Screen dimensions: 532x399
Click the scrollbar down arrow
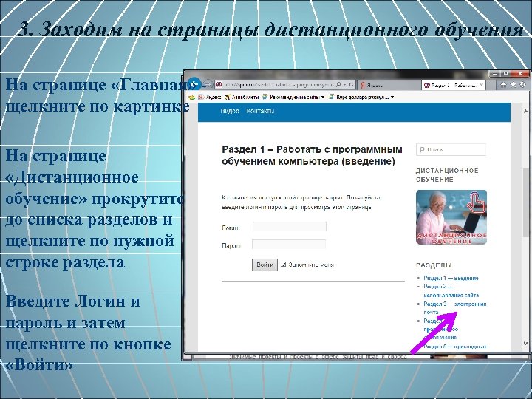tap(525, 343)
